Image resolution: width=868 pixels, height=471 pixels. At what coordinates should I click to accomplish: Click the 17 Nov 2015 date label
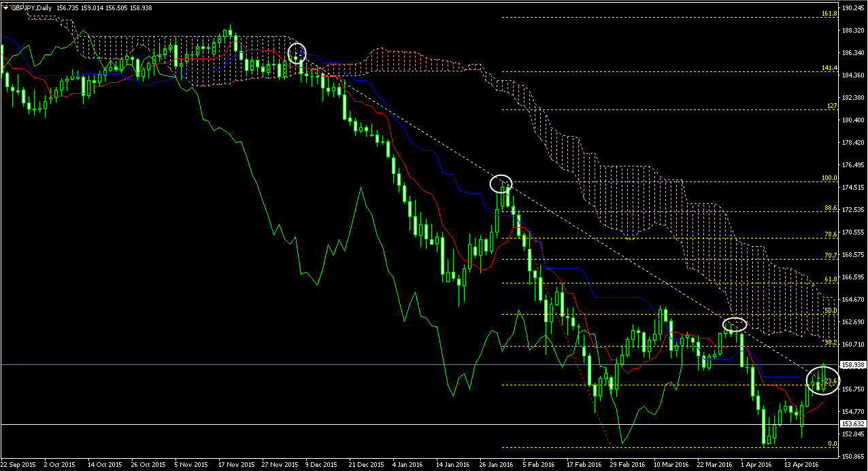click(x=235, y=465)
